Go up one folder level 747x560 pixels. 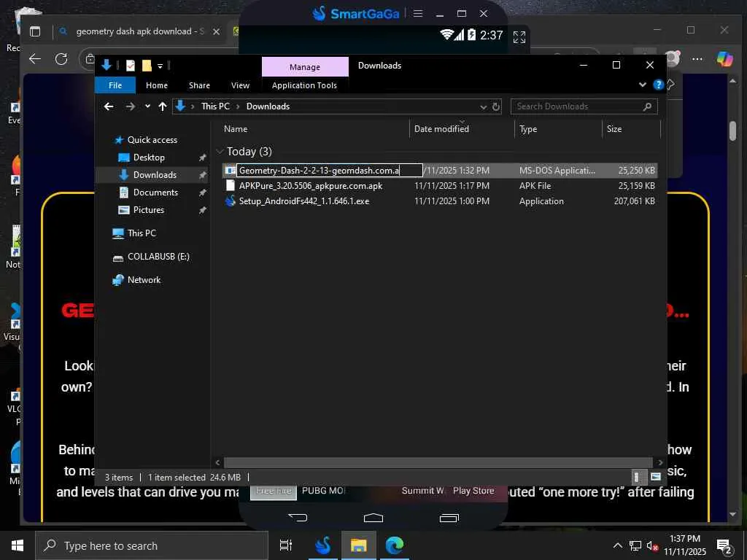tap(163, 106)
